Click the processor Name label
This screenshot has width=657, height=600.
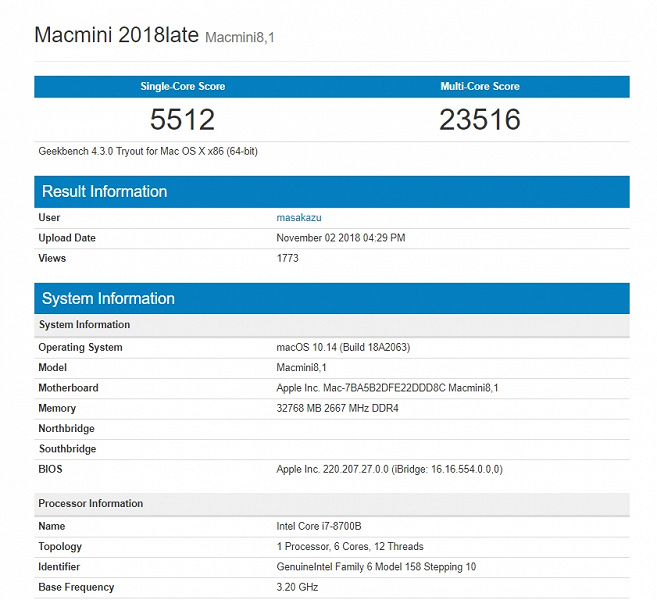tap(52, 526)
